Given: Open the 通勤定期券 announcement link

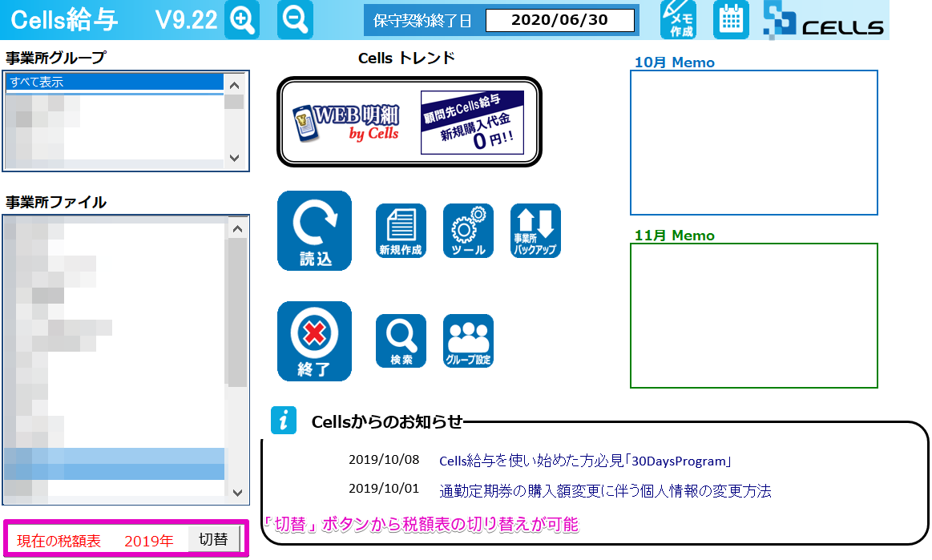Looking at the screenshot, I should [605, 490].
